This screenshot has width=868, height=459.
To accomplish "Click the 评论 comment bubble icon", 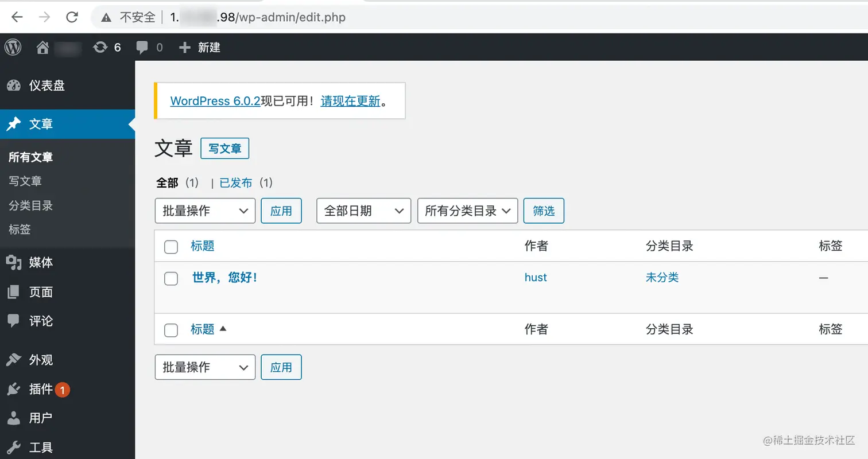I will [x=14, y=321].
